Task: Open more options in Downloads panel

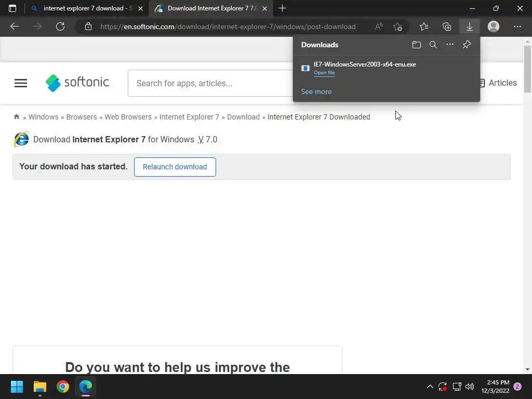Action: pyautogui.click(x=449, y=45)
